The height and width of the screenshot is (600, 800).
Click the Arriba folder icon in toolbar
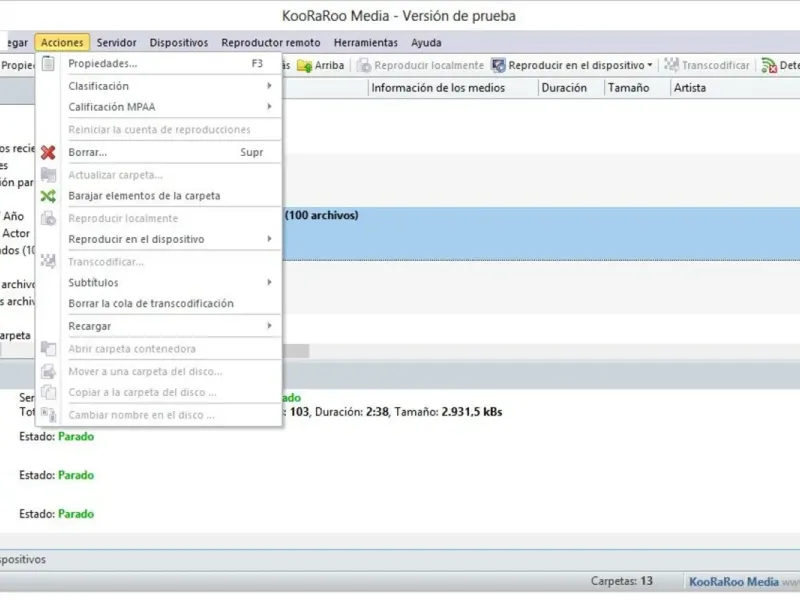click(x=305, y=66)
